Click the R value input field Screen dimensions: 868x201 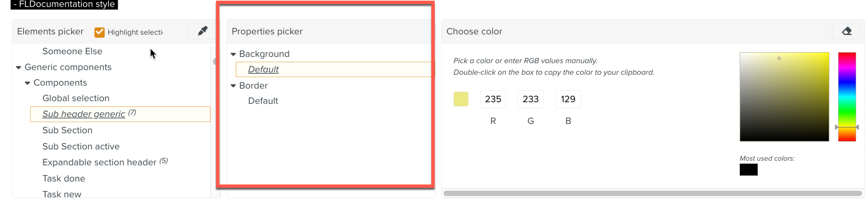493,99
